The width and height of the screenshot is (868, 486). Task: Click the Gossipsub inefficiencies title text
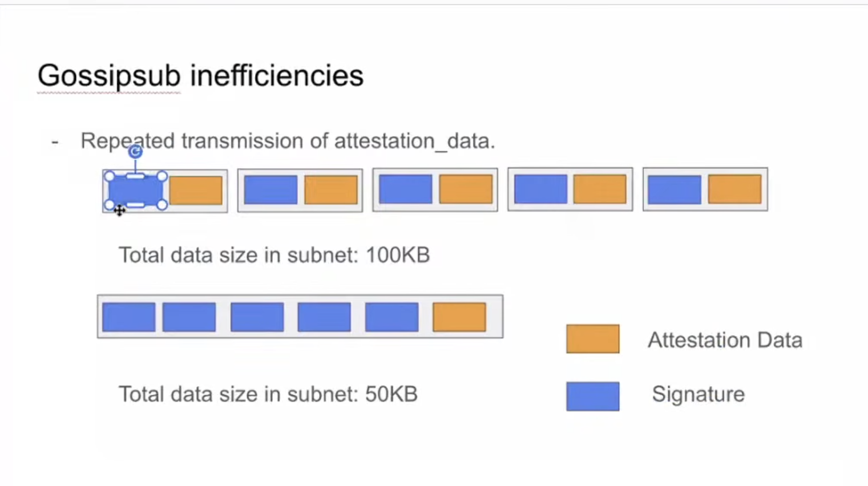tap(200, 76)
